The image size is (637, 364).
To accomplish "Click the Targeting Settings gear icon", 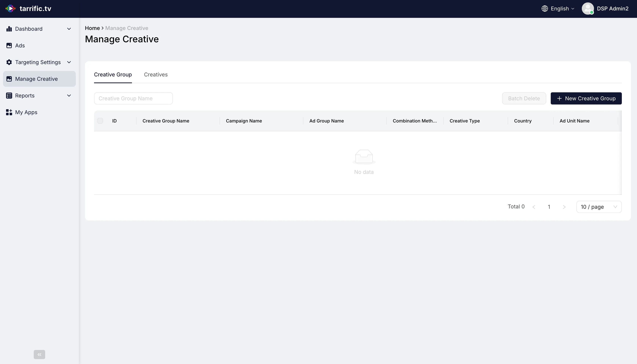I will coord(9,62).
